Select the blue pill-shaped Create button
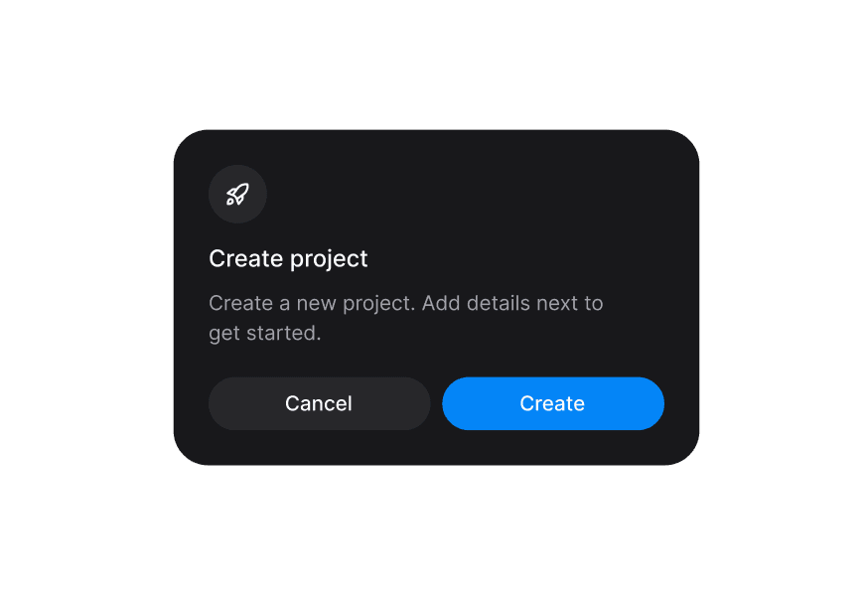This screenshot has height=590, width=868. point(552,403)
